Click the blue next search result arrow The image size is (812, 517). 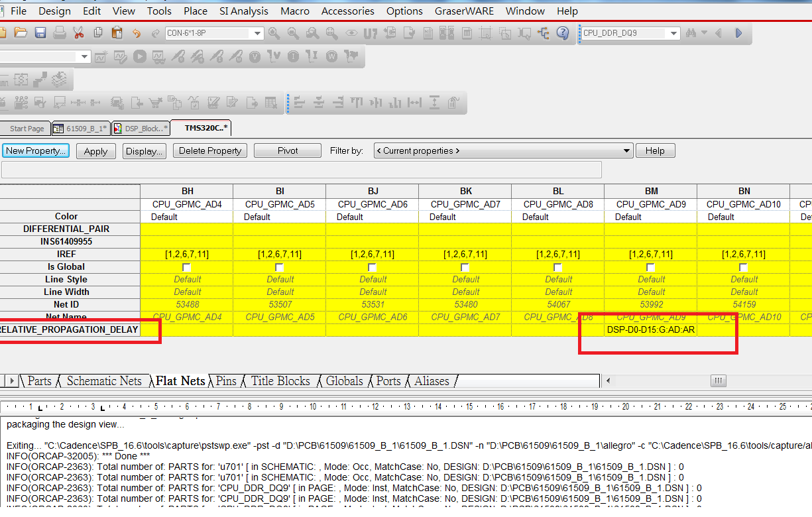pyautogui.click(x=738, y=33)
